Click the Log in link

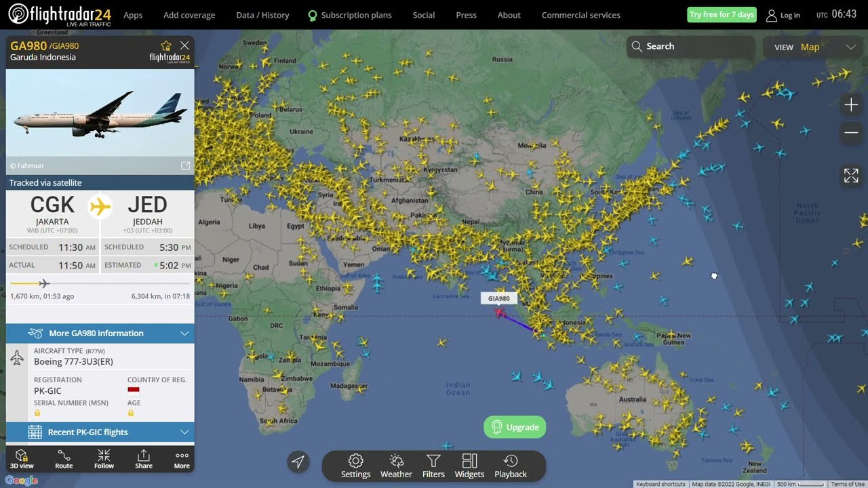coord(790,15)
